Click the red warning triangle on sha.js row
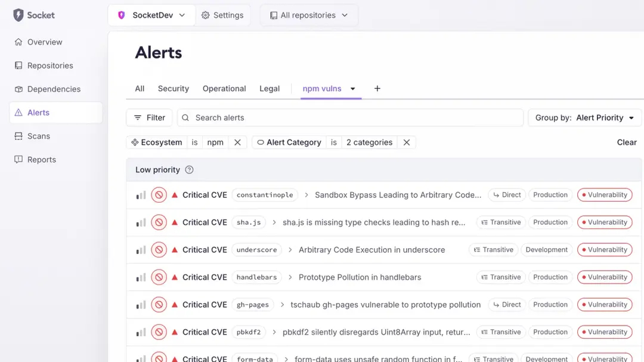644x362 pixels. [175, 222]
